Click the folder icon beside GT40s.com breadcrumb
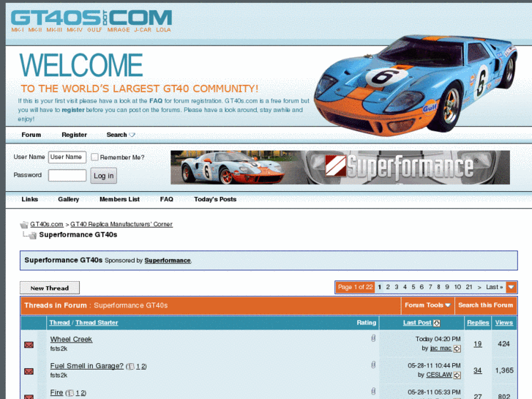The height and width of the screenshot is (399, 532). 24,225
